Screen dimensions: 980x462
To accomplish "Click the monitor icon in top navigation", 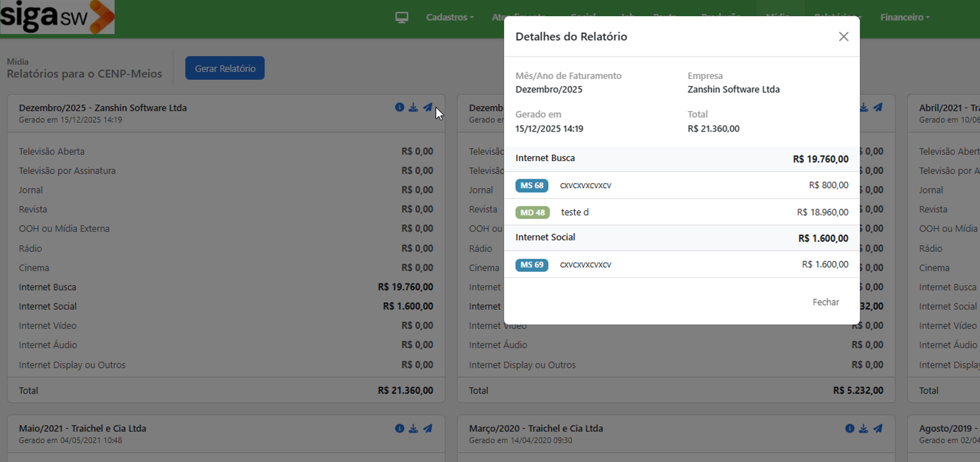I will pyautogui.click(x=402, y=18).
